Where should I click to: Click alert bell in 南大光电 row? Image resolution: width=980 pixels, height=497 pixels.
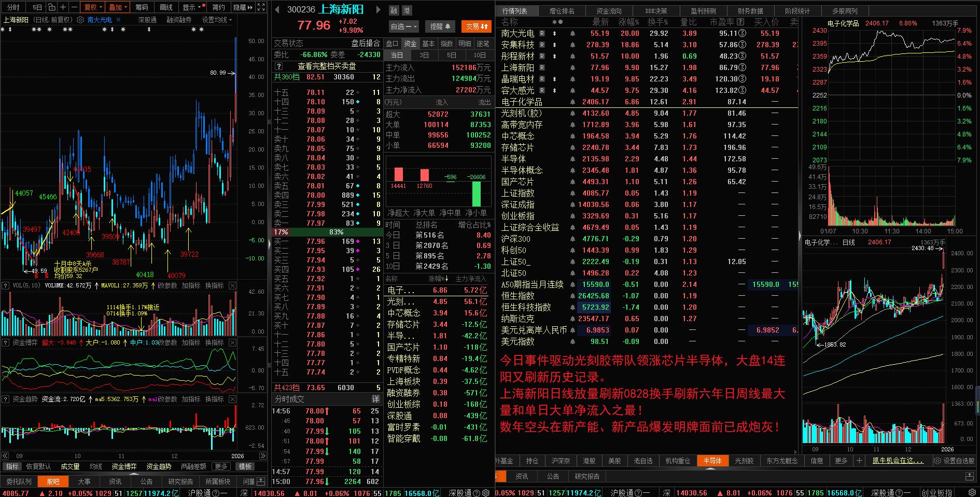pos(572,33)
